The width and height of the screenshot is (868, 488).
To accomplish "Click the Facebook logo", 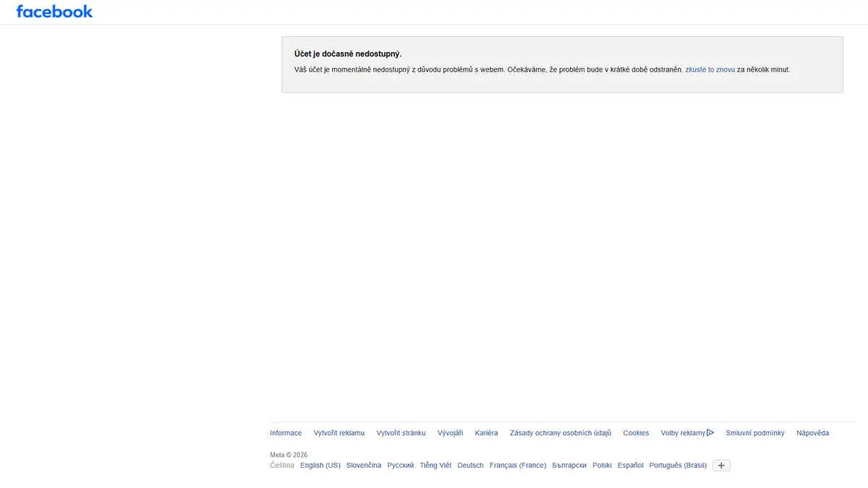I will 54,12.
